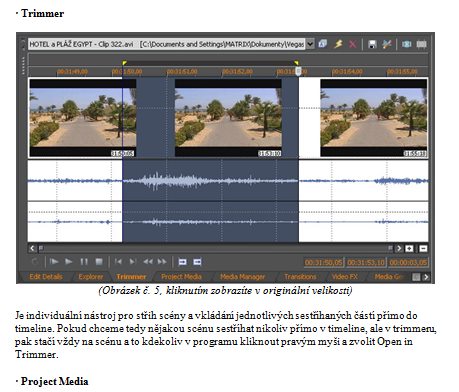Image resolution: width=459 pixels, height=392 pixels.
Task: Open the Transitions tab
Action: click(300, 277)
